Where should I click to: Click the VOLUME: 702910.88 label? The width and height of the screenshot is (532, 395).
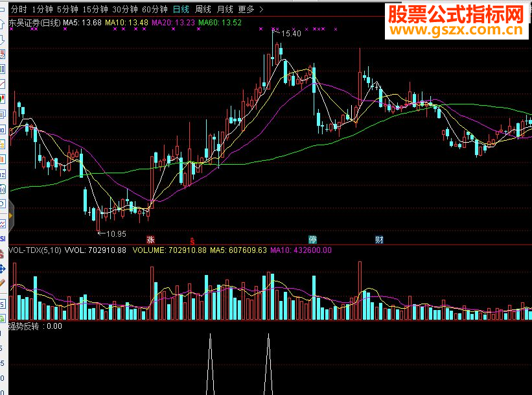[x=169, y=250]
